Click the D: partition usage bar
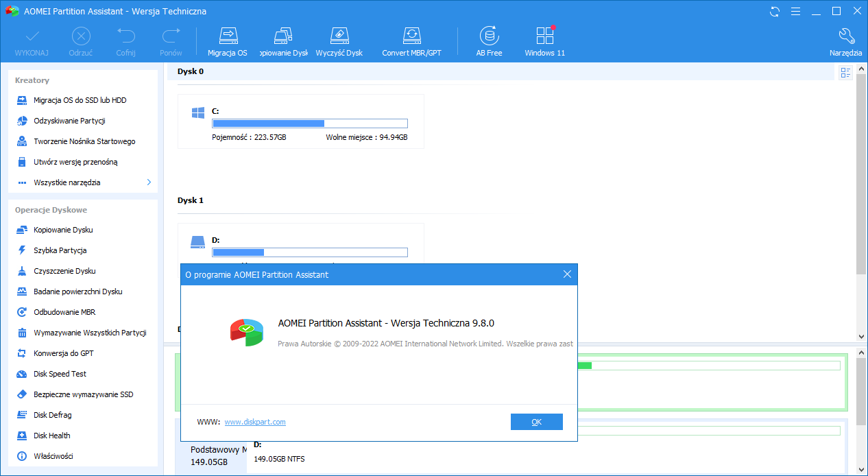Image resolution: width=868 pixels, height=476 pixels. tap(310, 252)
